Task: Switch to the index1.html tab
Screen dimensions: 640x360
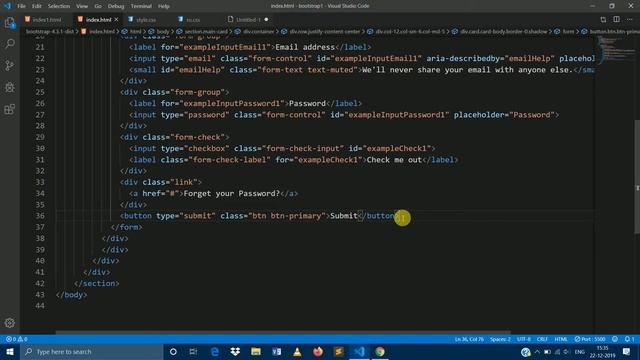Action: pos(47,20)
